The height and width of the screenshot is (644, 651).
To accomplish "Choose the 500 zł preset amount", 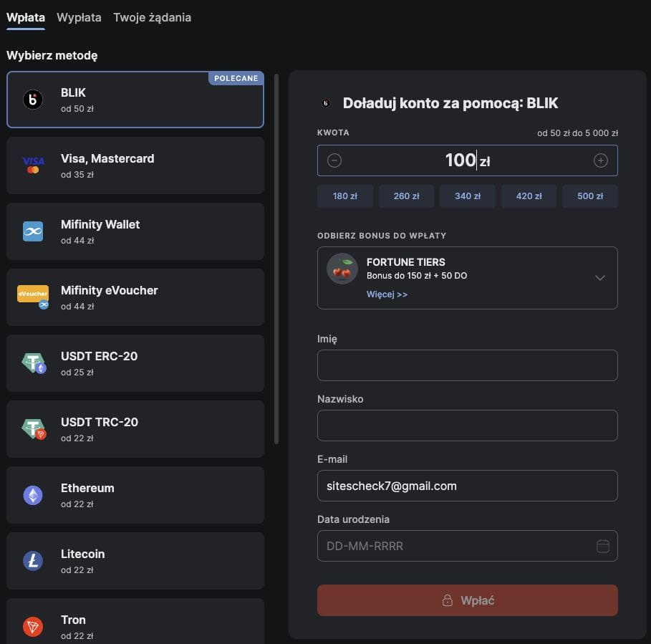I will click(x=589, y=196).
